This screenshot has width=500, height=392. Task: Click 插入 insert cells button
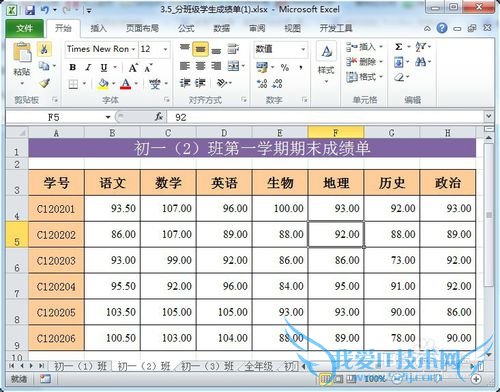pyautogui.click(x=364, y=47)
